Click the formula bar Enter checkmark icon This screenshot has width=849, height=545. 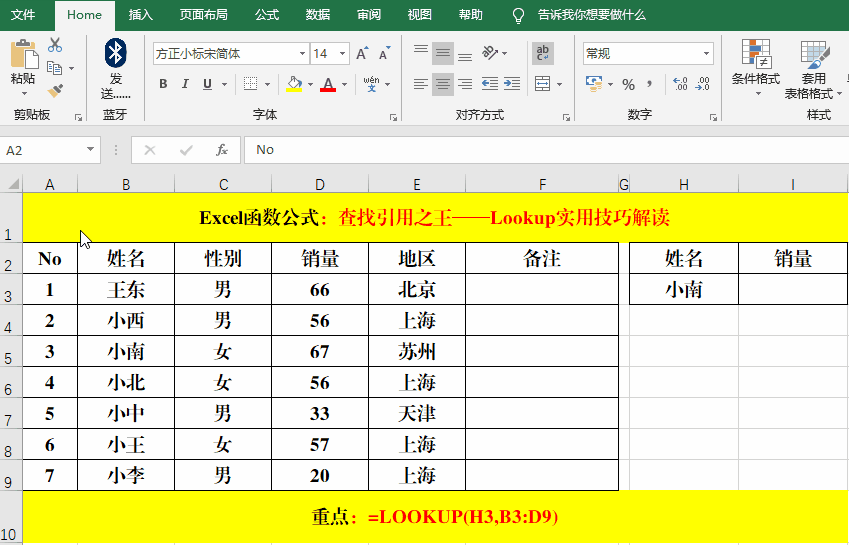tap(186, 150)
